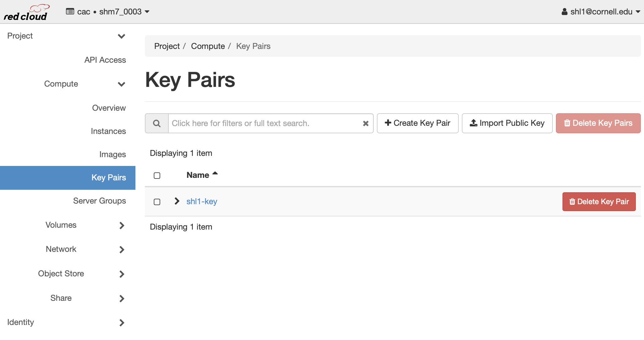
Task: Click the shl1-key hyperlink
Action: click(x=202, y=201)
